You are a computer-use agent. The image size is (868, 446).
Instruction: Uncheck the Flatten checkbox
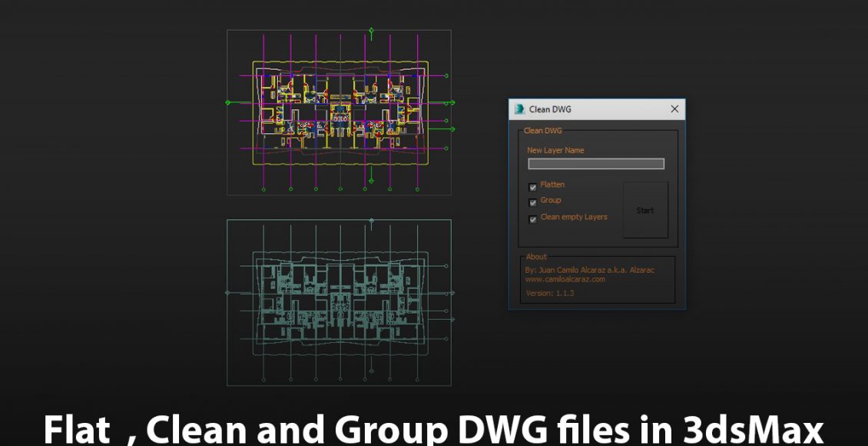click(533, 187)
